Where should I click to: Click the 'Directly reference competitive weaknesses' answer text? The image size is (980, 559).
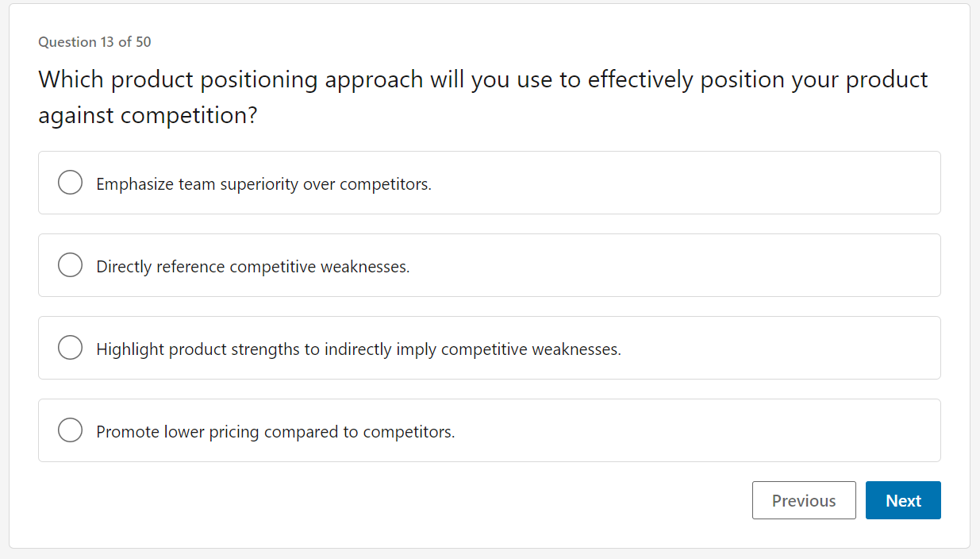coord(253,267)
